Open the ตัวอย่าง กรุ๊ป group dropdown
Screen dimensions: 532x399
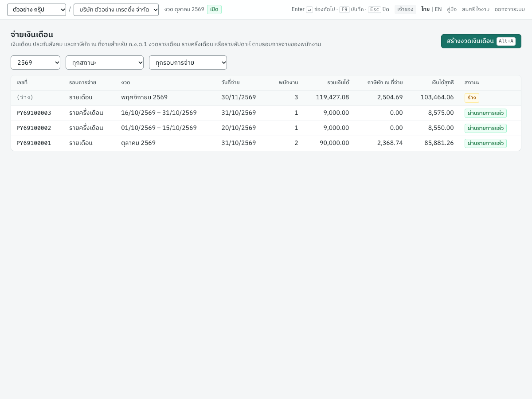pos(36,10)
